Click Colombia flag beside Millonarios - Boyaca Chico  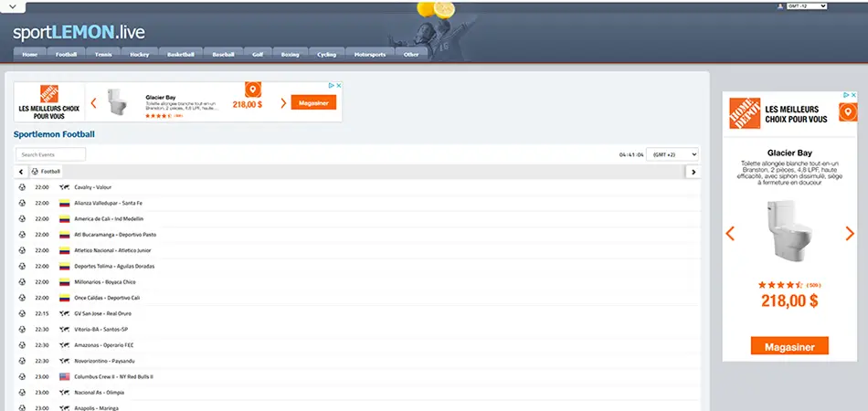pyautogui.click(x=64, y=281)
